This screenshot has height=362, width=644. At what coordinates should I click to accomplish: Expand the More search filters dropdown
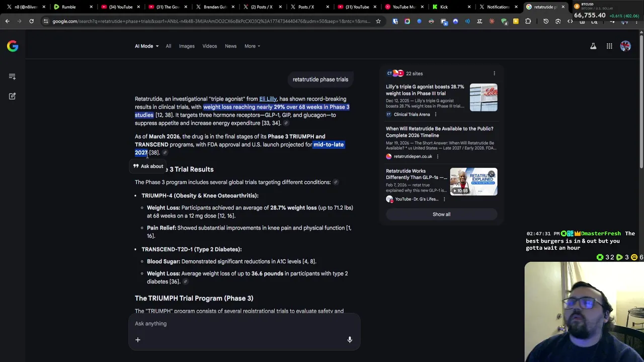(253, 46)
